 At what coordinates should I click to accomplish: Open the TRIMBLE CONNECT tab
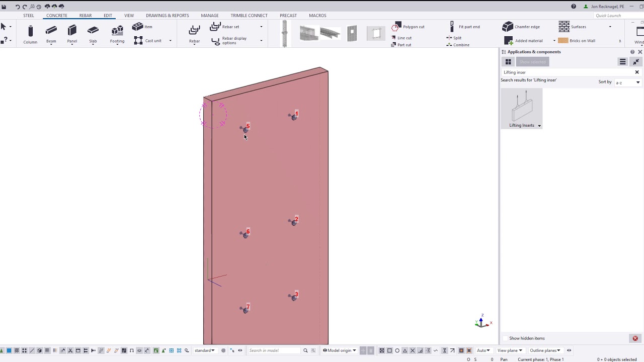(249, 16)
